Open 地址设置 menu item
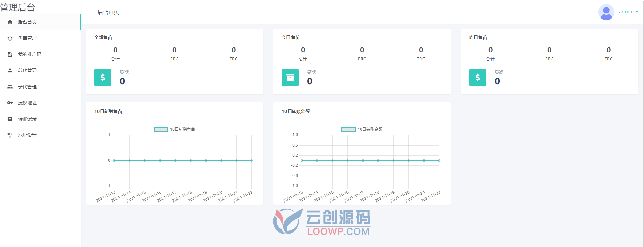This screenshot has width=644, height=247. 40,135
